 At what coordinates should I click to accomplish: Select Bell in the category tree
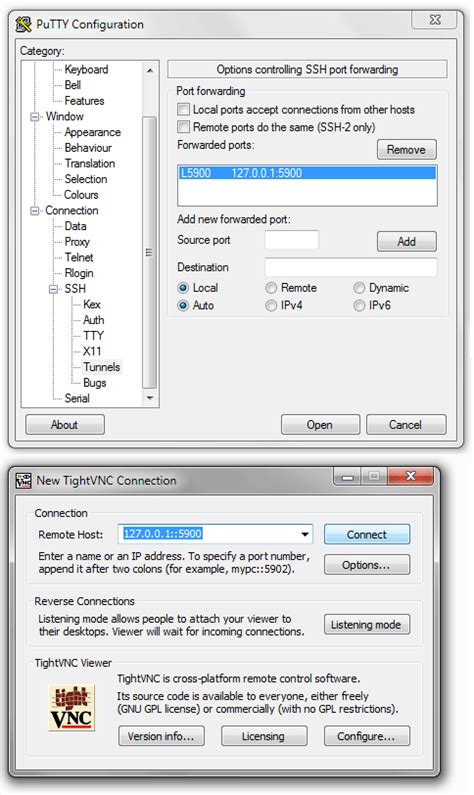[x=72, y=85]
